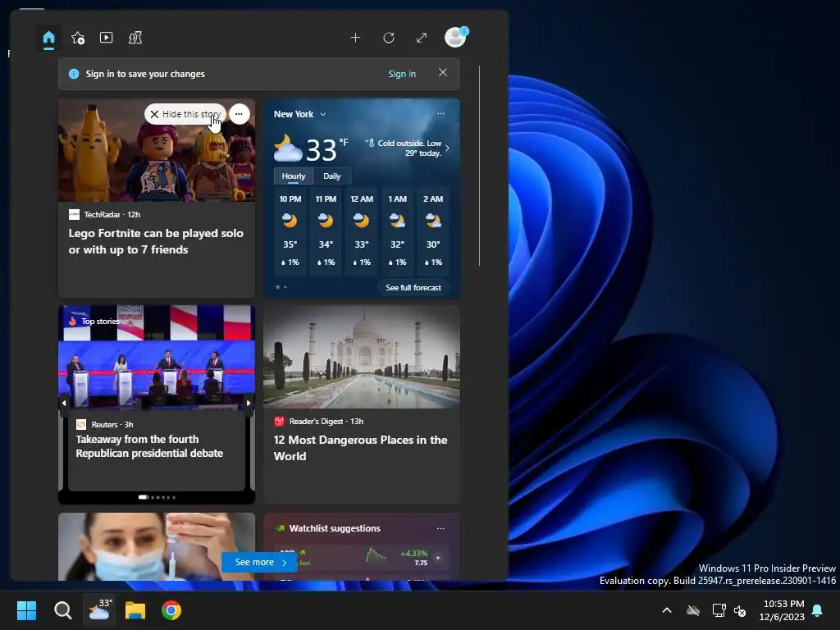840x630 pixels.
Task: Select the 10 PM hourly forecast
Action: pos(290,231)
